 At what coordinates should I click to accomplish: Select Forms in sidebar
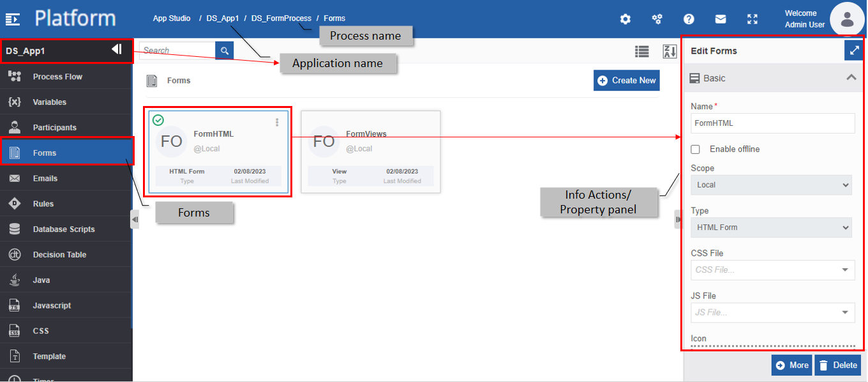(x=66, y=153)
